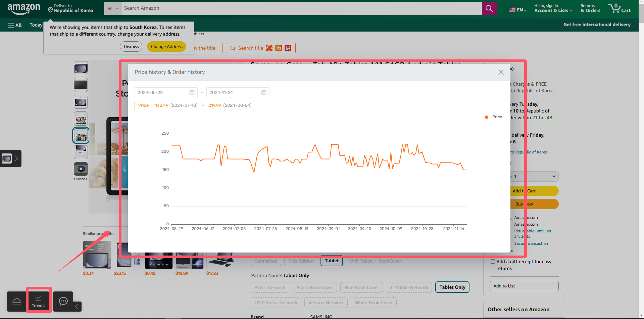Click the Secure transaction link
Screen dimensions: 644x319
click(531, 243)
